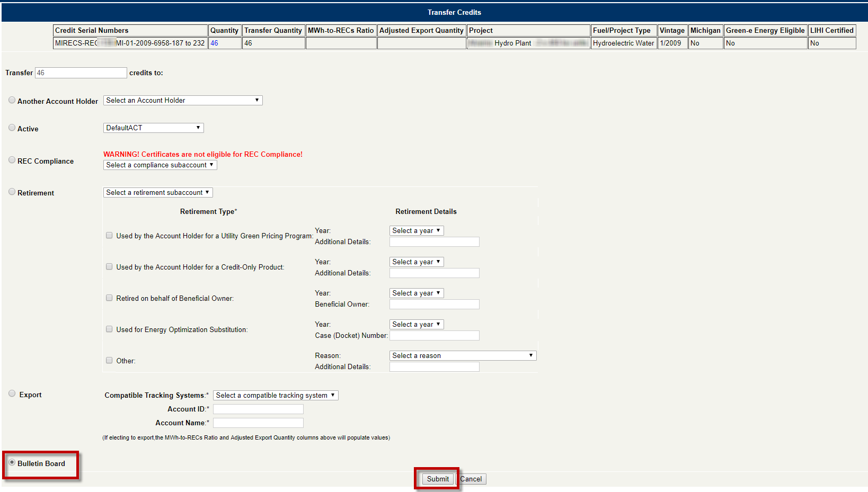Tick the Credit-Only Product checkbox
The width and height of the screenshot is (868, 492).
click(109, 267)
